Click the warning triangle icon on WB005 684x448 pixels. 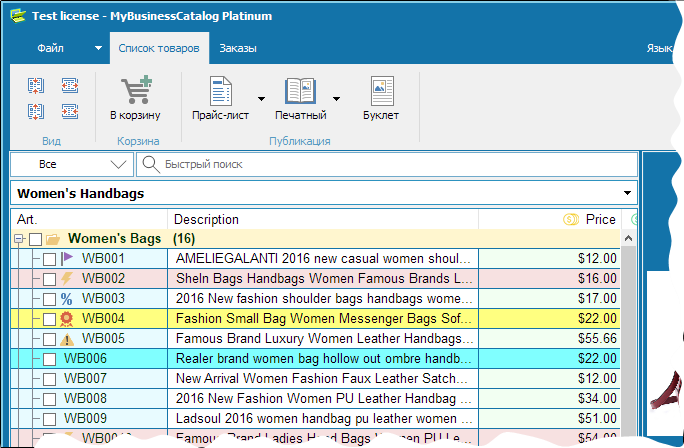pyautogui.click(x=67, y=339)
